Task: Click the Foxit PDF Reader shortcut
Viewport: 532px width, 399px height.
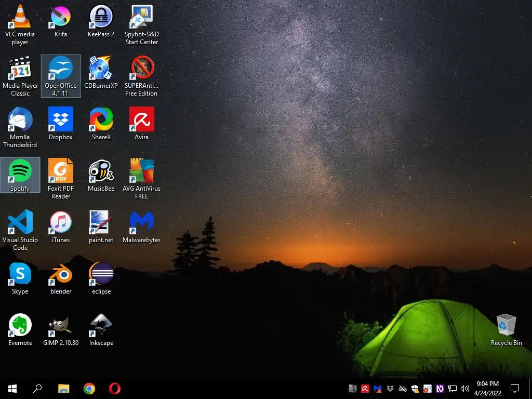Action: tap(60, 179)
